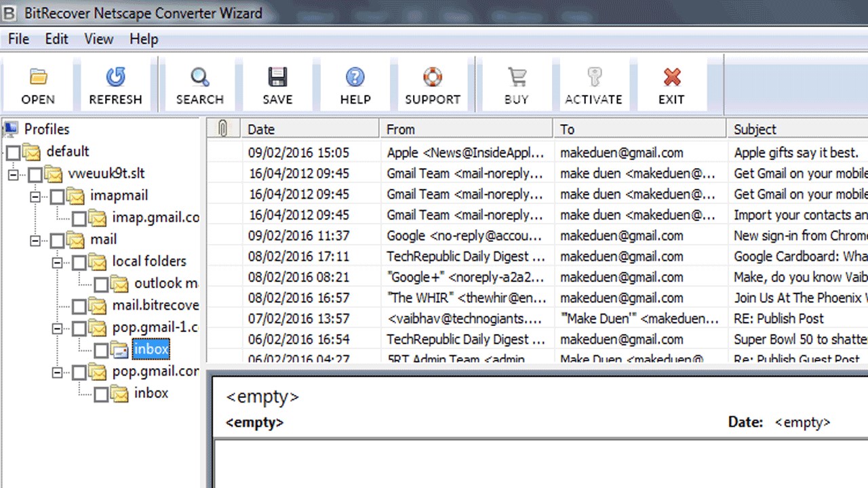
Task: Click the Open folder toolbar icon
Action: [x=39, y=77]
